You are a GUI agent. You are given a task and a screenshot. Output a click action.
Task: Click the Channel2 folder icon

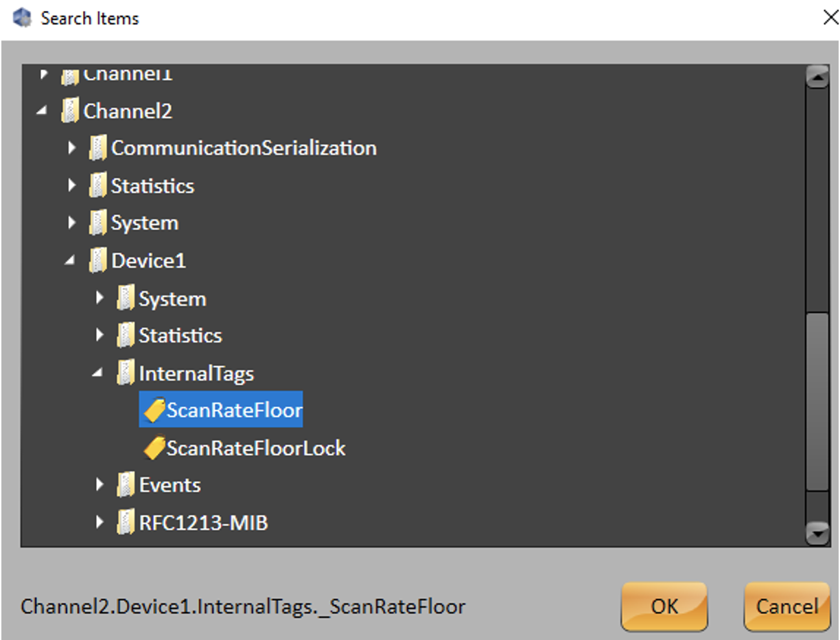(70, 111)
